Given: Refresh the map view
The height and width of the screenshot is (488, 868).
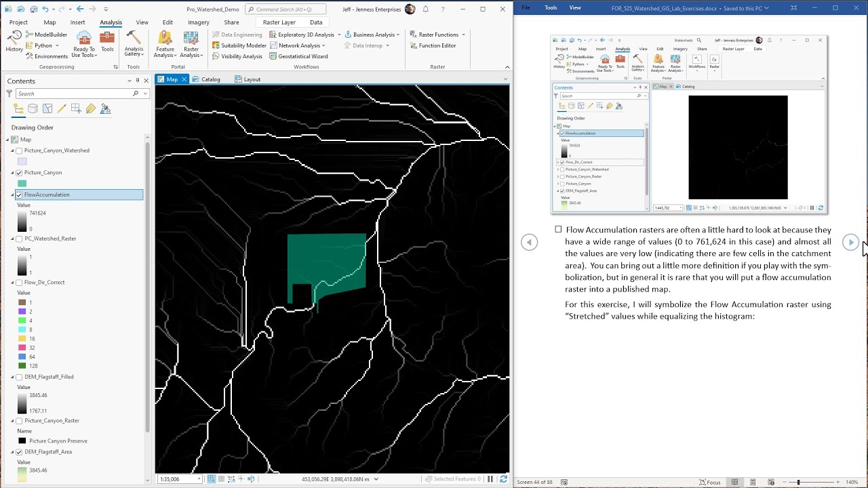Looking at the screenshot, I should click(502, 479).
